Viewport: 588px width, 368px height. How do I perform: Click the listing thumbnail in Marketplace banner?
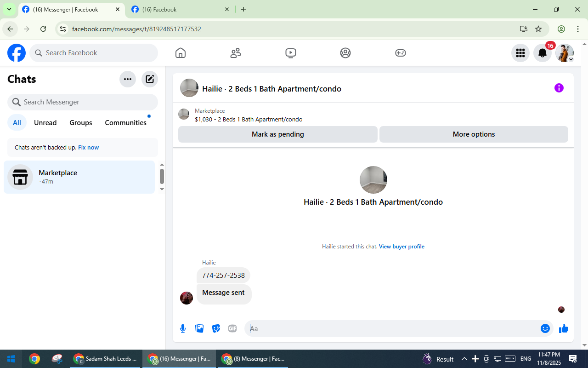click(x=184, y=114)
